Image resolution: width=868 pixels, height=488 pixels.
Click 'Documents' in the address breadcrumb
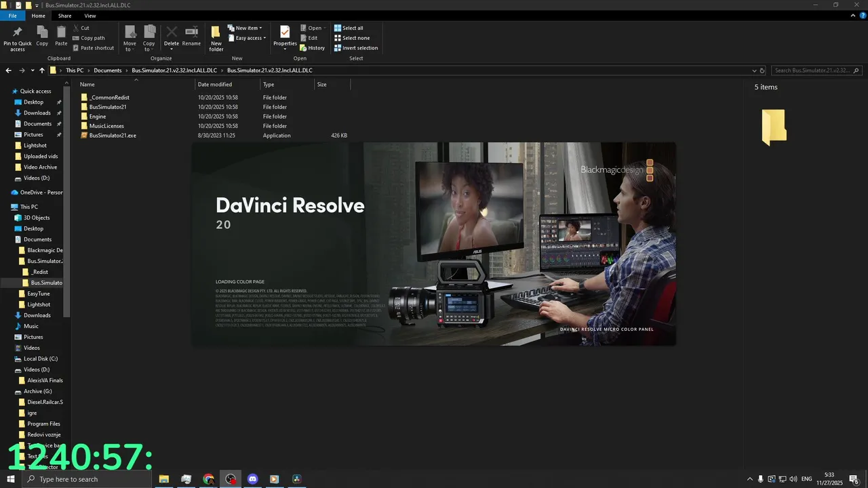tap(108, 70)
